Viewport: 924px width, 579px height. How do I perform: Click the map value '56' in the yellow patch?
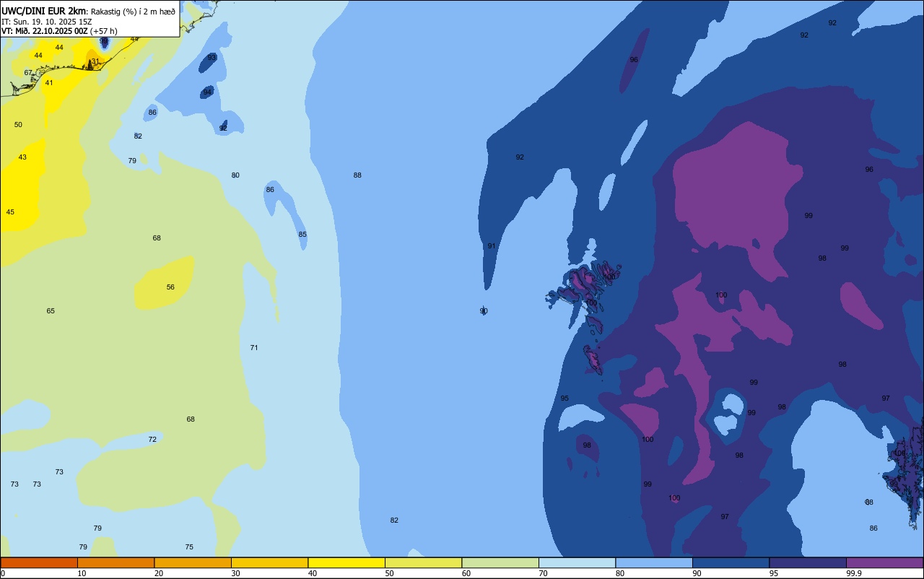coord(170,287)
